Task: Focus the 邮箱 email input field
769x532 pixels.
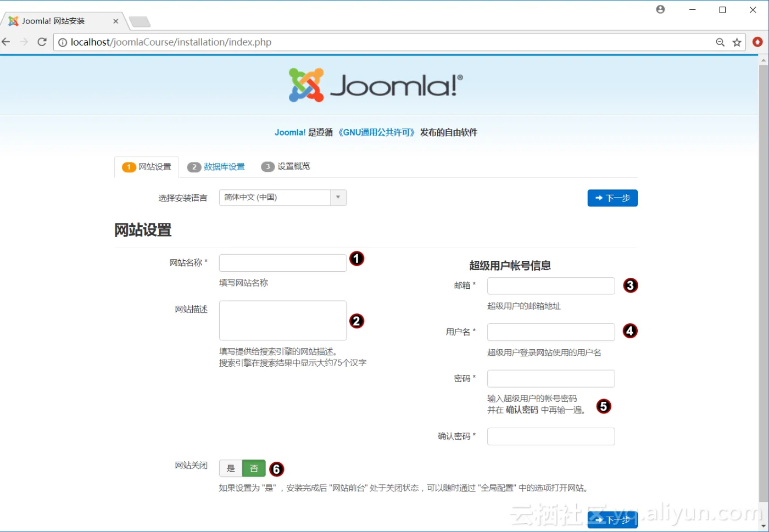Action: pyautogui.click(x=551, y=286)
